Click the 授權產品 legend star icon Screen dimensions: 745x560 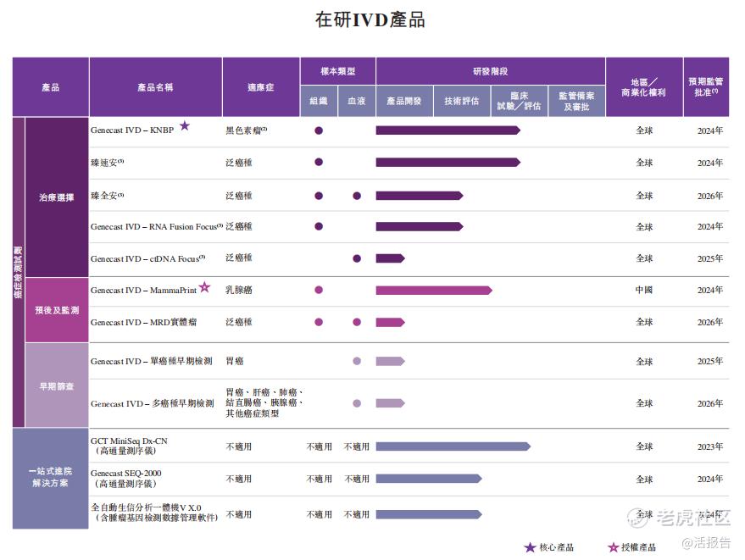tap(614, 547)
